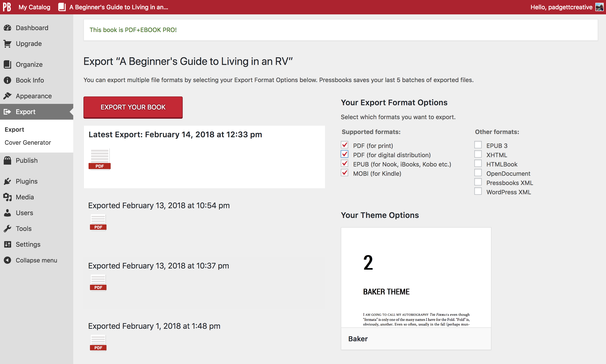This screenshot has height=364, width=606.
Task: Open Tools menu label
Action: click(x=24, y=229)
